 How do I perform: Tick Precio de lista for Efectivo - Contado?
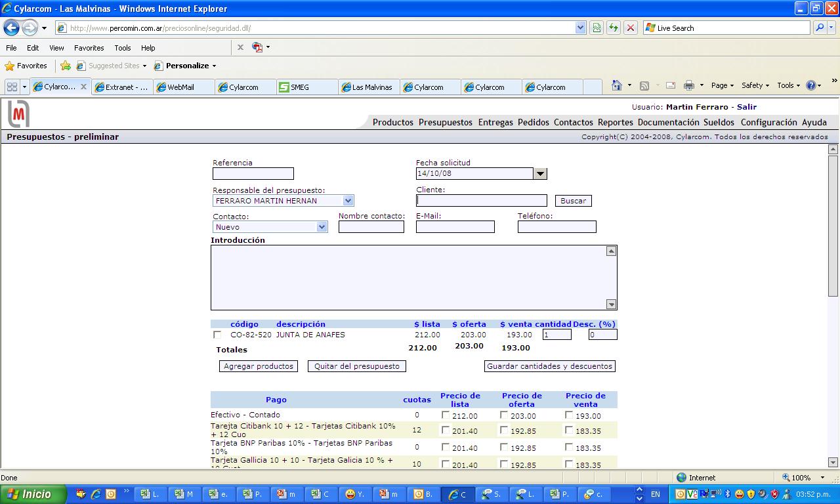[446, 415]
